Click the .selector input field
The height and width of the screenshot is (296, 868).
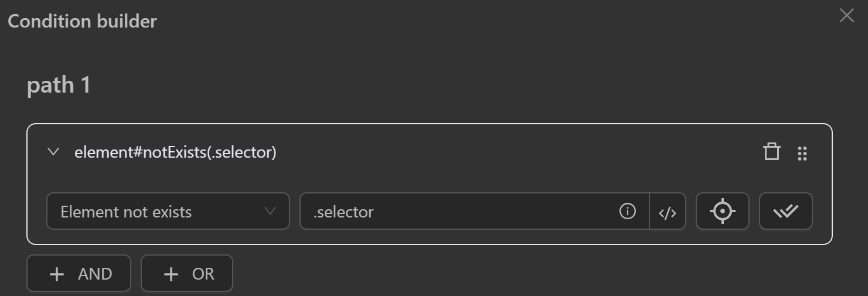click(457, 211)
